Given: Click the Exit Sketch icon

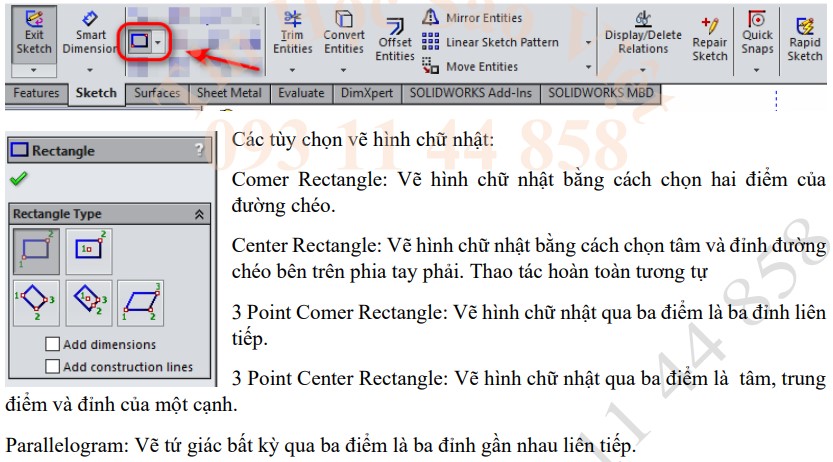Looking at the screenshot, I should (33, 19).
